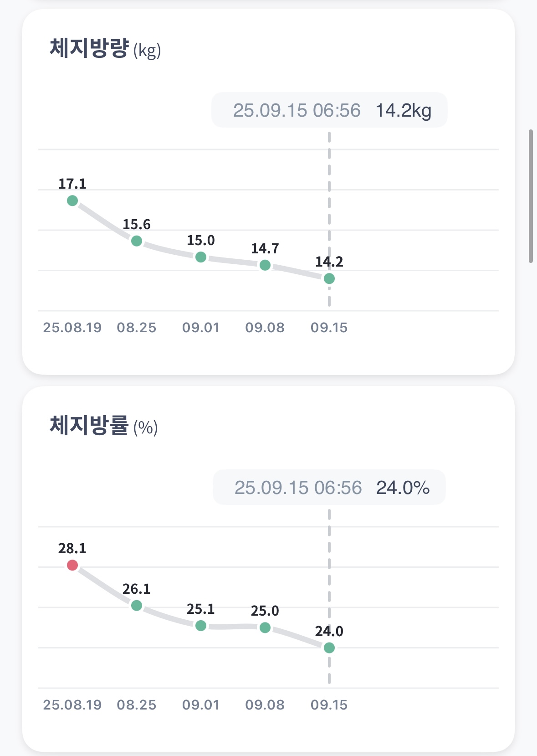Click 09.15 date label under 체지방률 chart
537x756 pixels.
(x=329, y=705)
